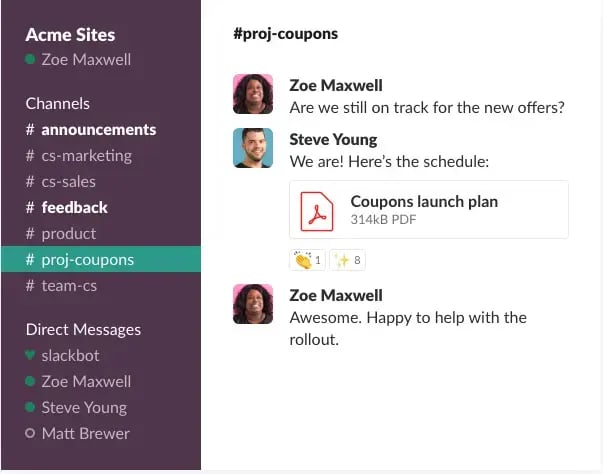The width and height of the screenshot is (603, 474).
Task: Click the Direct Messages section header
Action: pos(83,329)
